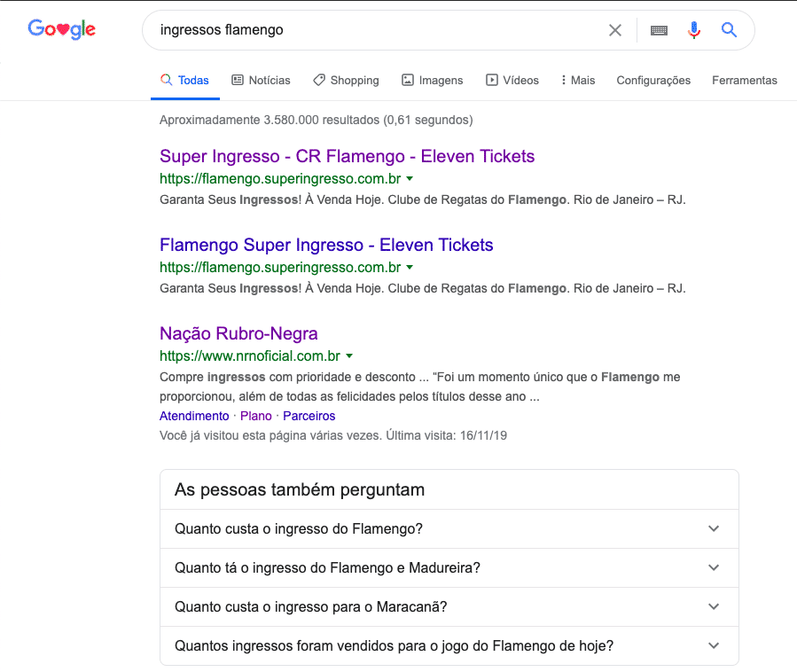Click 'Aproximadamente 3.580.000 resultados' text
Screen dimensions: 797x672
270,120
